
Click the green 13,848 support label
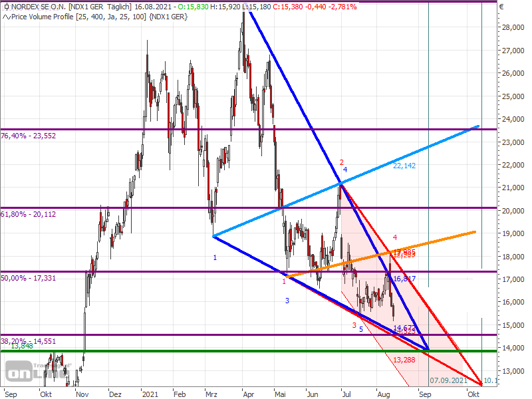click(x=22, y=346)
